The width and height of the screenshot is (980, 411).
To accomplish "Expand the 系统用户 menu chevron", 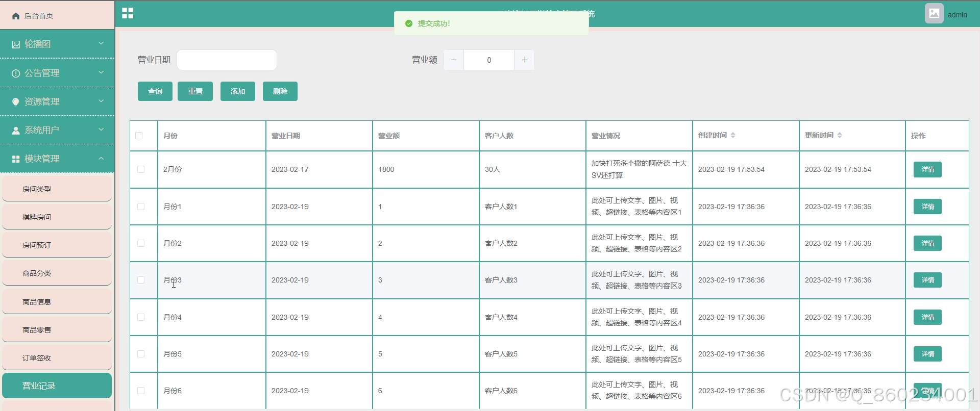I will 101,130.
